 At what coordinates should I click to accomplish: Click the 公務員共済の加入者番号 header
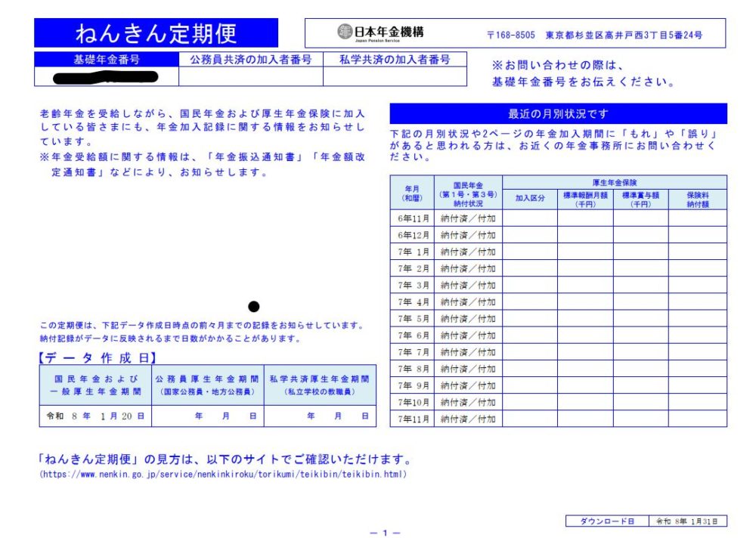(x=251, y=60)
